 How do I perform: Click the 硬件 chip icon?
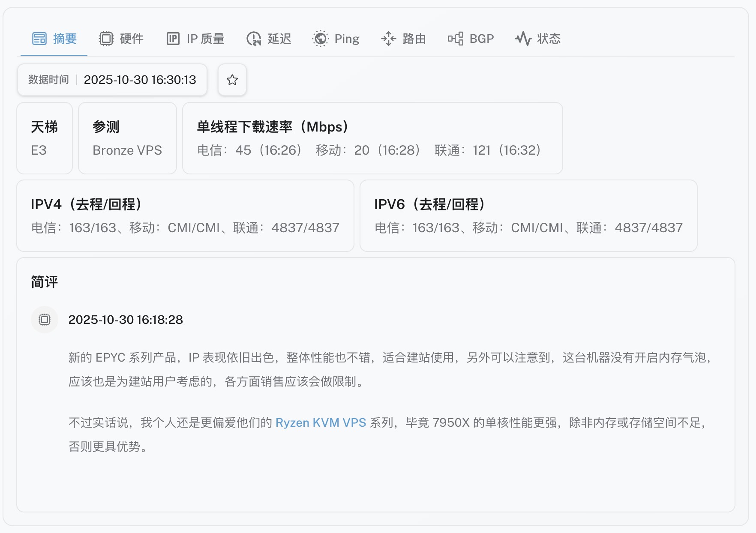106,39
